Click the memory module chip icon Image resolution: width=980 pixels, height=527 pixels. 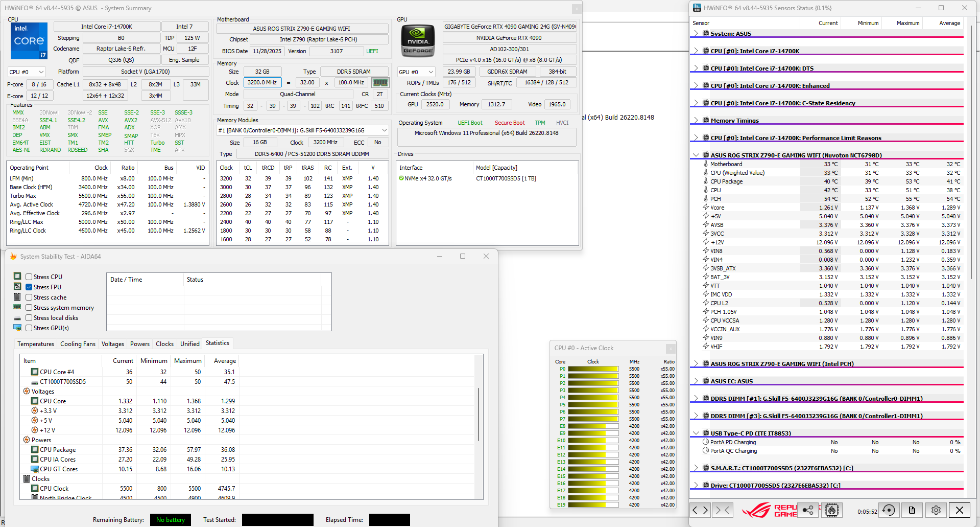(x=380, y=82)
